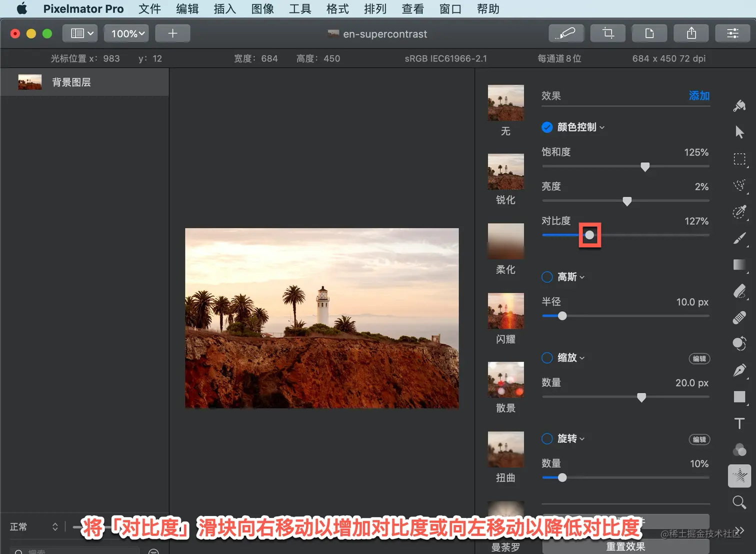Click the 半径 slider handle
This screenshot has width=756, height=554.
[x=562, y=316]
